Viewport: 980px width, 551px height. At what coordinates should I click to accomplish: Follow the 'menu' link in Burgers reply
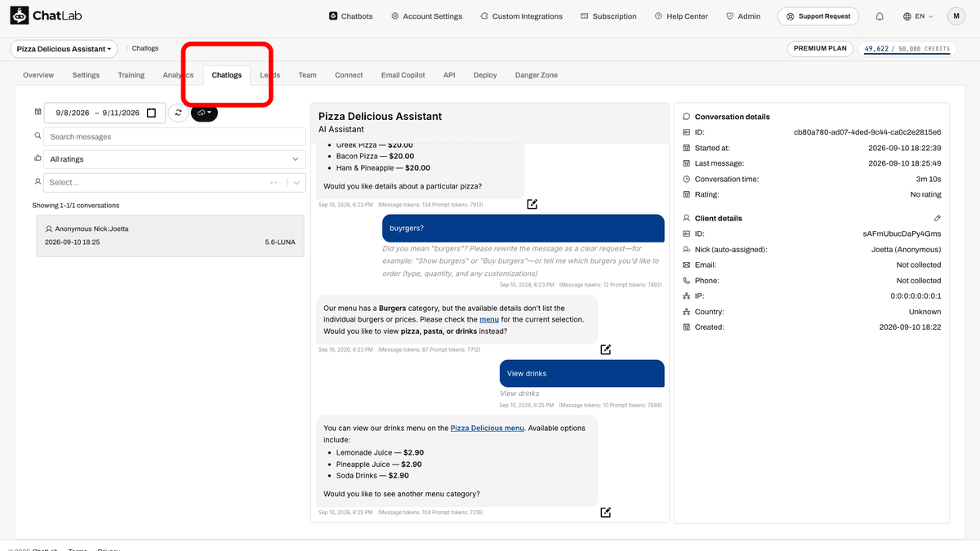point(489,319)
